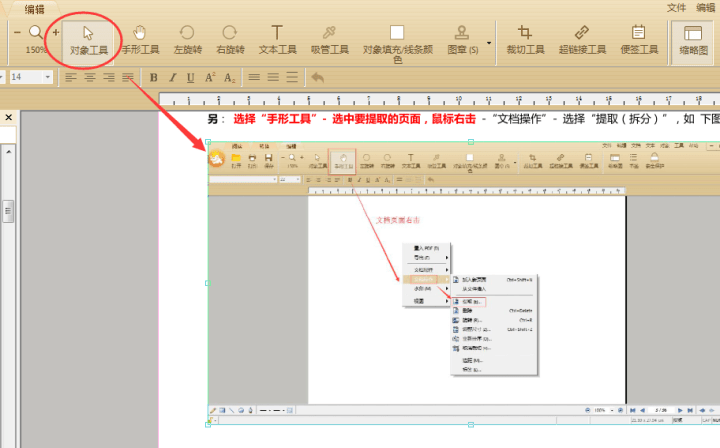Open the 超链接工具 hyperlink tool
This screenshot has height=448, width=720.
(582, 39)
